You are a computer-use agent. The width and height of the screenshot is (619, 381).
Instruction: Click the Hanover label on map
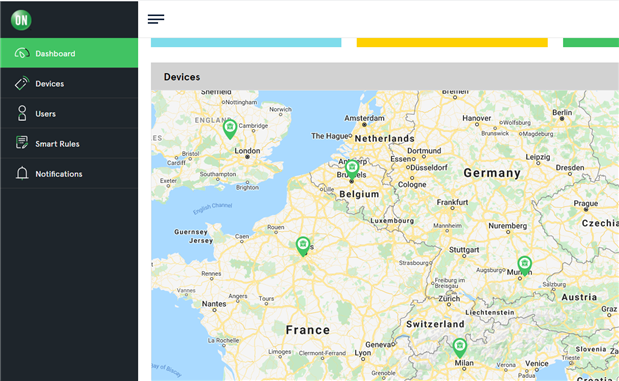(476, 118)
